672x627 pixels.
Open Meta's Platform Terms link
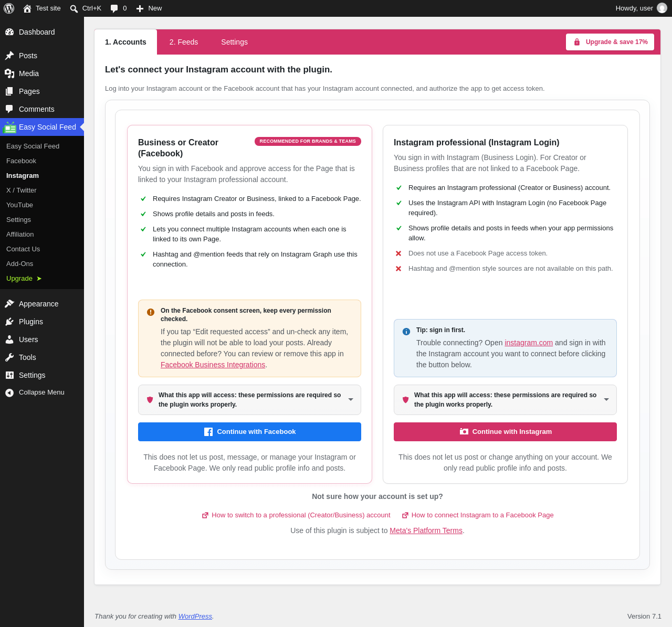pyautogui.click(x=426, y=530)
